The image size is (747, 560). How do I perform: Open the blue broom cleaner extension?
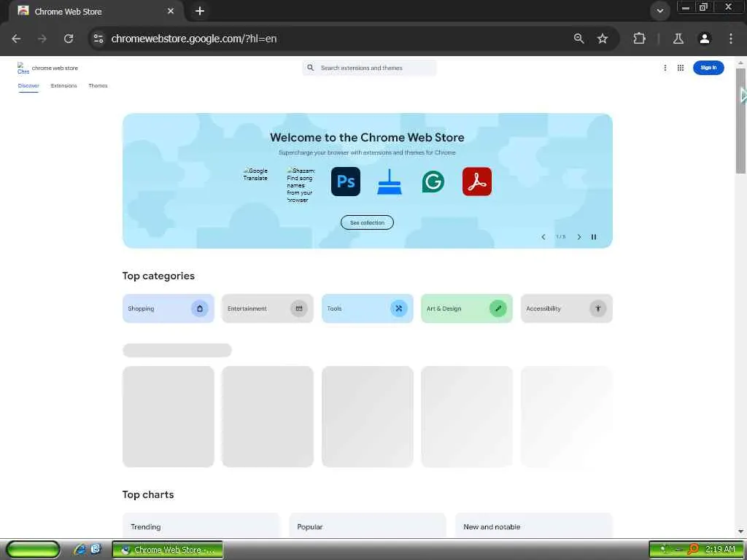(x=390, y=182)
